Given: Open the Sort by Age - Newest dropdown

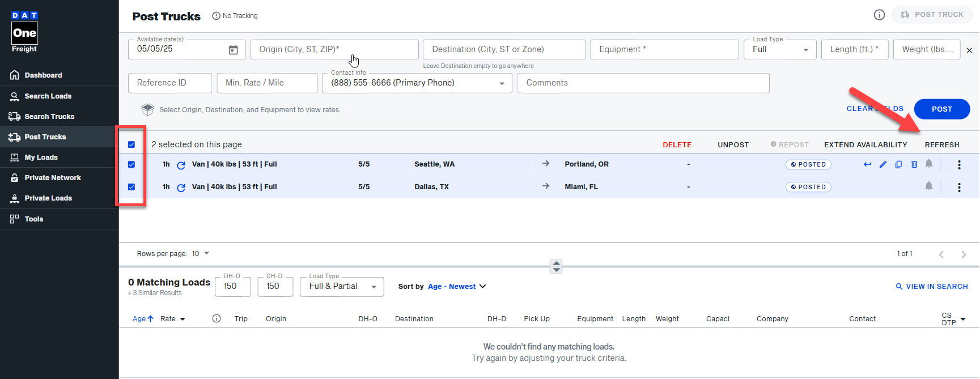Looking at the screenshot, I should coord(457,287).
